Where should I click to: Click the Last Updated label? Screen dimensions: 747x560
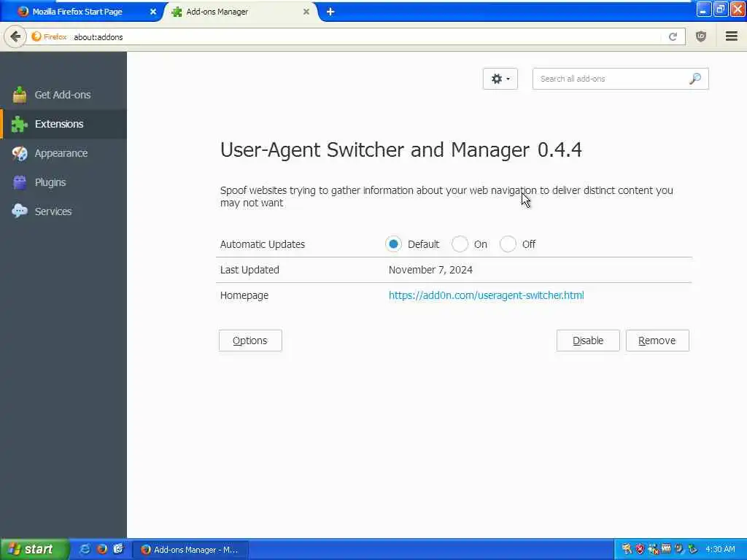249,270
